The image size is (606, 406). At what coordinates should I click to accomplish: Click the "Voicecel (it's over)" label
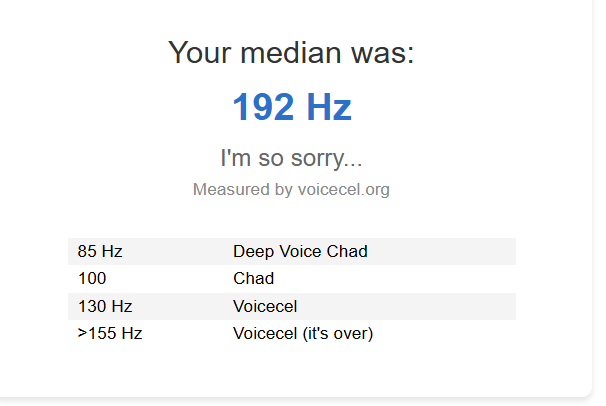(x=303, y=333)
